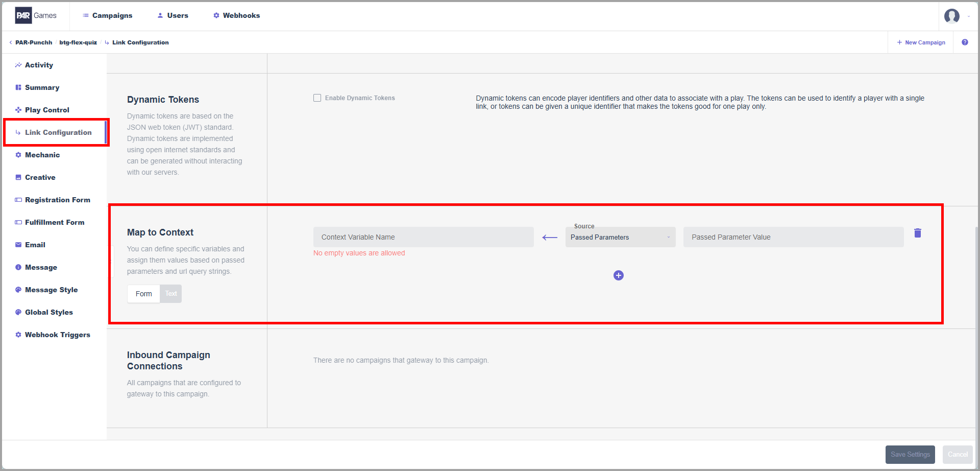Enable Dynamic Tokens checkbox
The width and height of the screenshot is (980, 471).
coord(317,98)
